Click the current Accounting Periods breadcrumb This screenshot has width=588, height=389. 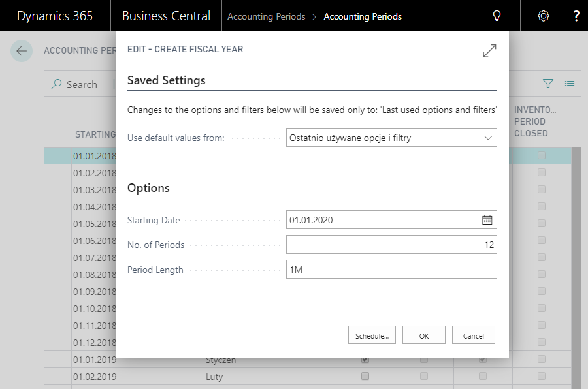click(x=363, y=16)
